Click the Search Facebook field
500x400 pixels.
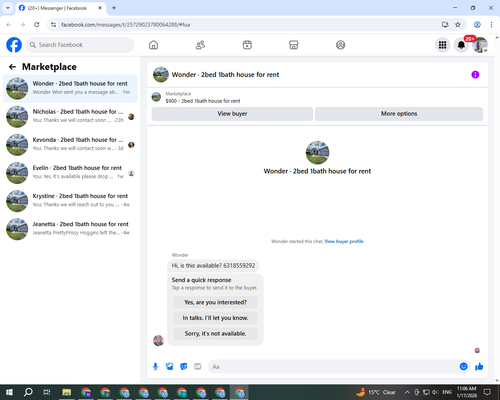coord(80,45)
